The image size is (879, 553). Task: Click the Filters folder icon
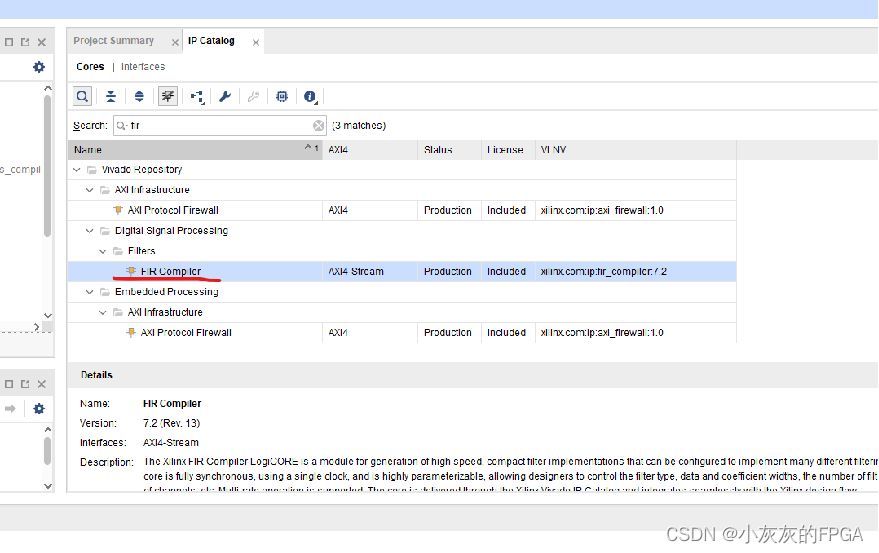tap(118, 251)
